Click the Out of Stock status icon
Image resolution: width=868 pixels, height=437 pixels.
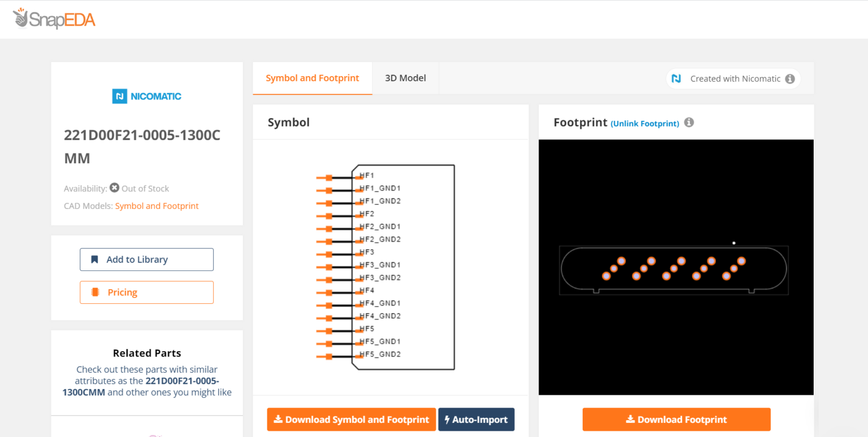tap(114, 187)
